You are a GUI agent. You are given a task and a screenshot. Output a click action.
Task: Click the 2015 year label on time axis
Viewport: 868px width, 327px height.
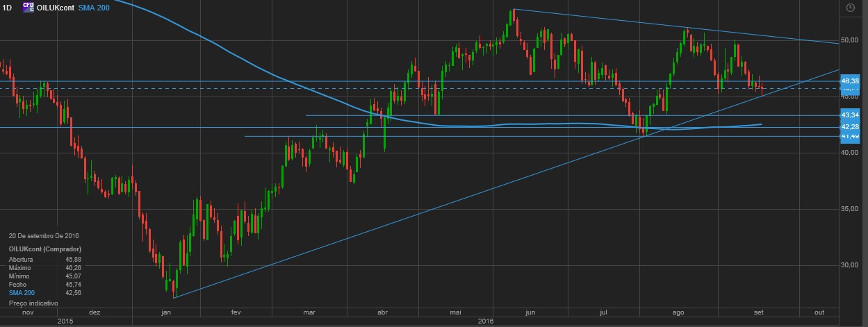pyautogui.click(x=65, y=321)
